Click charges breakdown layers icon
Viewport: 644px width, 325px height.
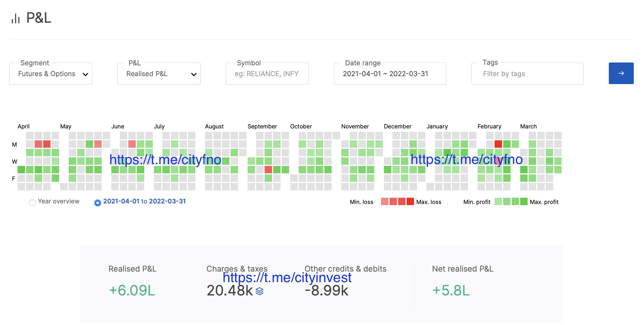tap(260, 291)
